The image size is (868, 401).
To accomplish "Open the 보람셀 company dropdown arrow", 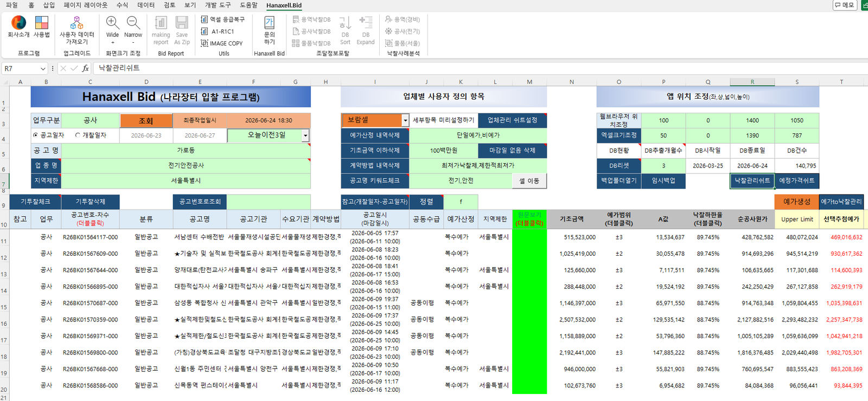I will (405, 120).
